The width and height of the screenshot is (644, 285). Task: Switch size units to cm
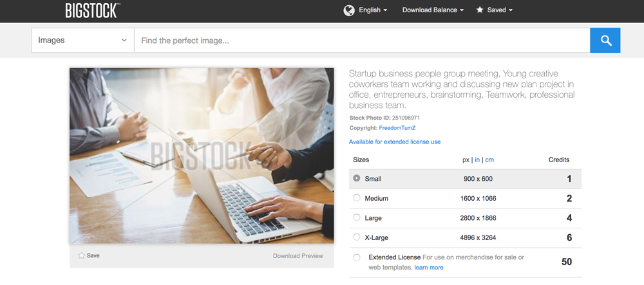pos(489,160)
